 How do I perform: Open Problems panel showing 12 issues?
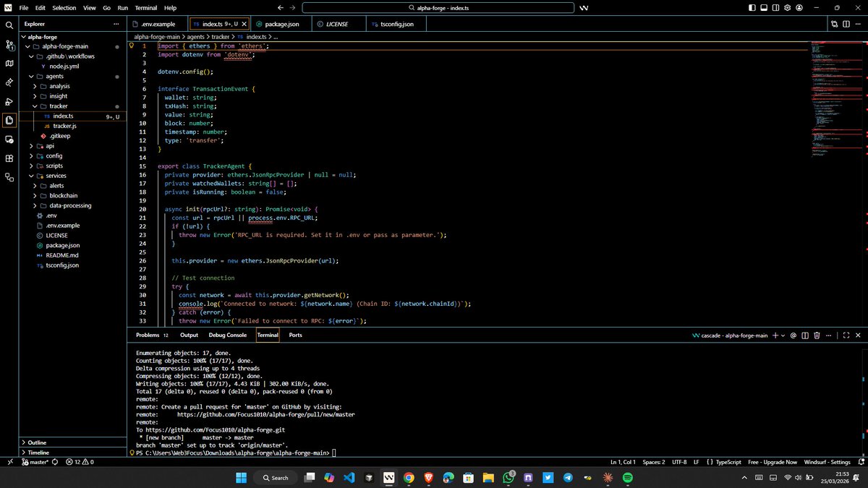pyautogui.click(x=148, y=335)
